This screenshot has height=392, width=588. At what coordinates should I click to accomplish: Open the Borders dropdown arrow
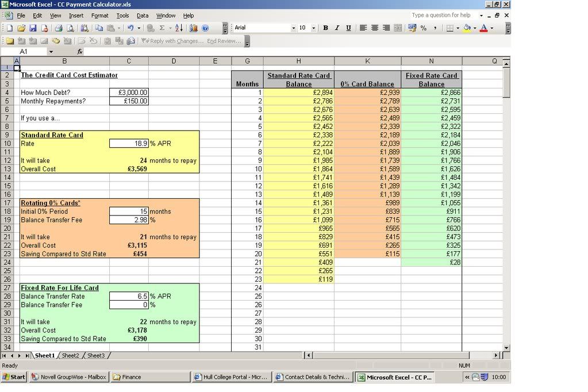457,28
